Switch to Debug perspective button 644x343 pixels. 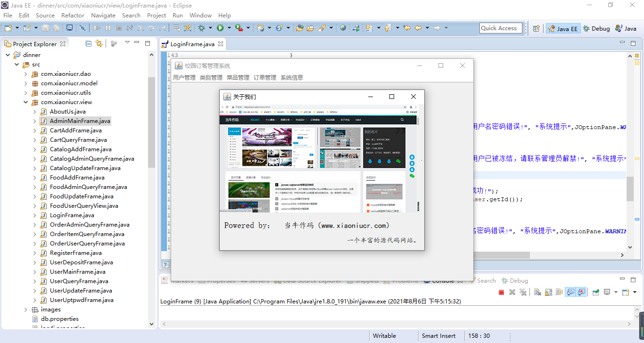(x=596, y=28)
